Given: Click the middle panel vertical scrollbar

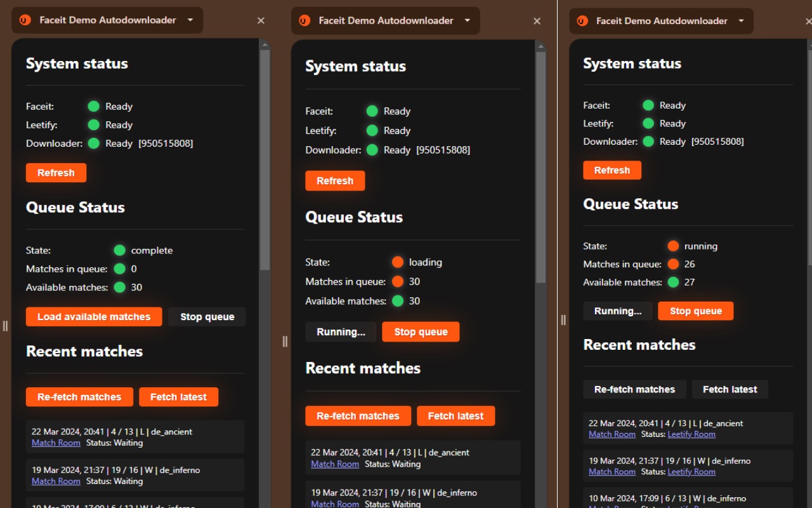Looking at the screenshot, I should coord(541,166).
